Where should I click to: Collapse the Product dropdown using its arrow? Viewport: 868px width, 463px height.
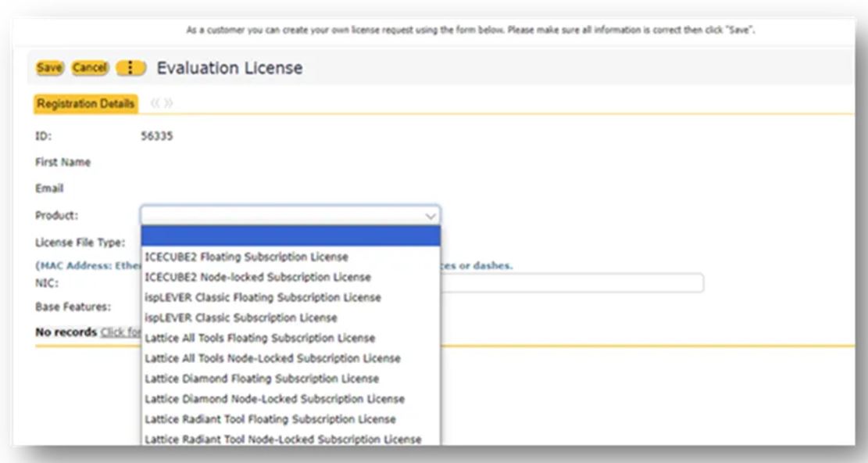pyautogui.click(x=430, y=216)
